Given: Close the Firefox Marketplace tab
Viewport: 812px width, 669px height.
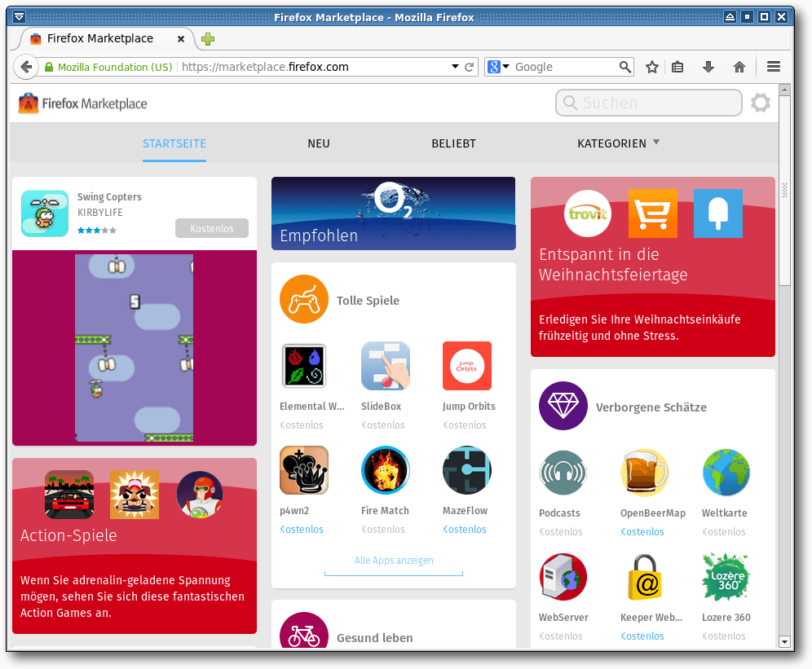Looking at the screenshot, I should pyautogui.click(x=181, y=39).
